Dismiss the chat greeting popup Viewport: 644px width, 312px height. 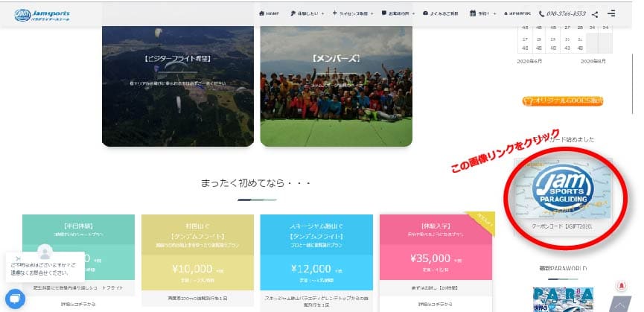tap(18, 258)
